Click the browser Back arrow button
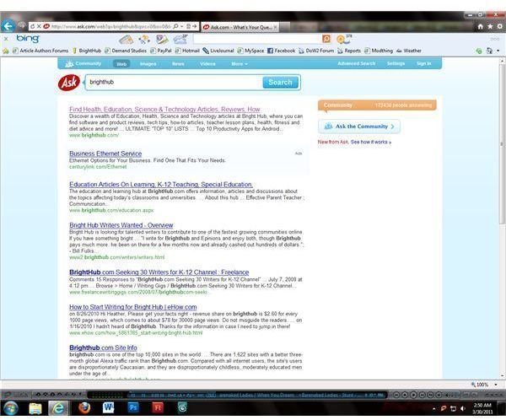Viewport: 506px width, 420px height. point(8,26)
